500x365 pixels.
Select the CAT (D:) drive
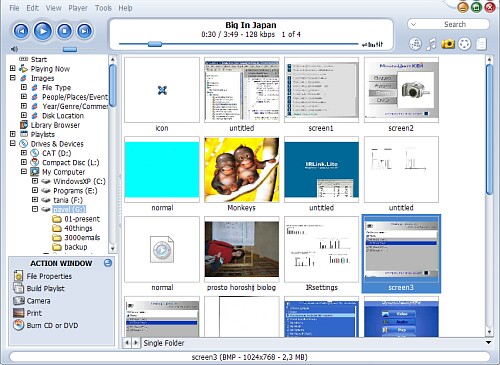56,153
